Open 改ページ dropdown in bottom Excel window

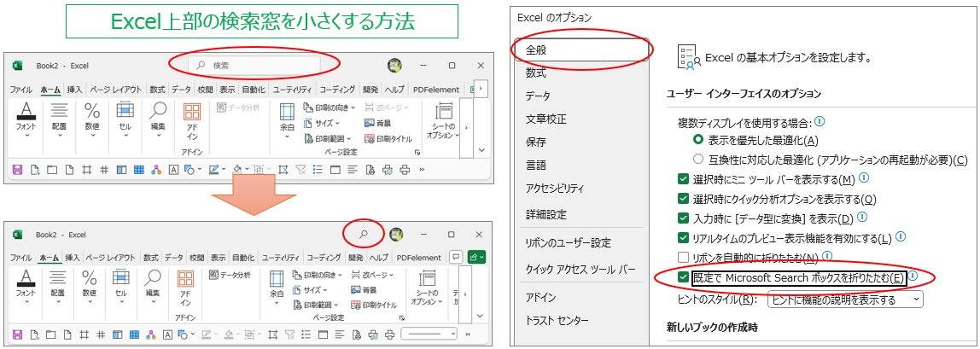click(391, 275)
